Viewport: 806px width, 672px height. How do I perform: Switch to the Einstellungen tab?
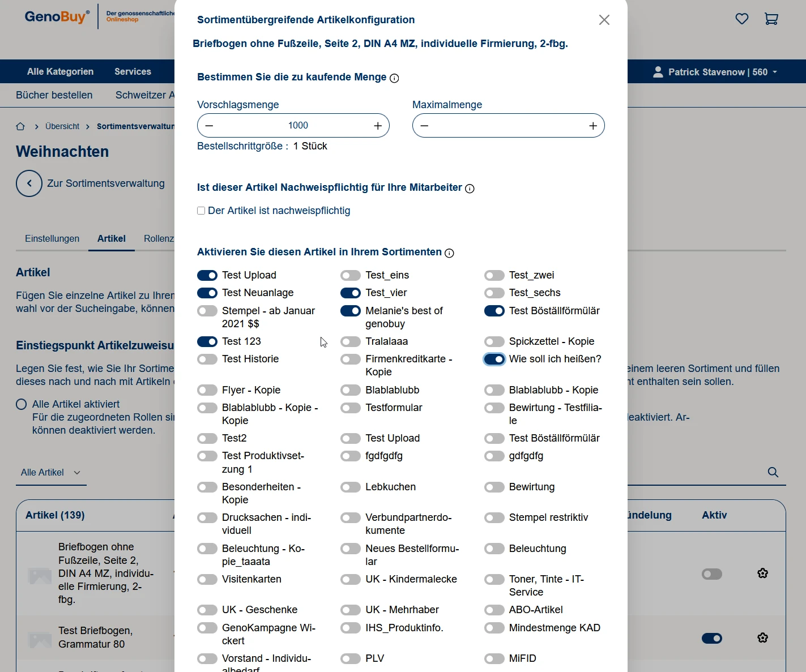(52, 238)
